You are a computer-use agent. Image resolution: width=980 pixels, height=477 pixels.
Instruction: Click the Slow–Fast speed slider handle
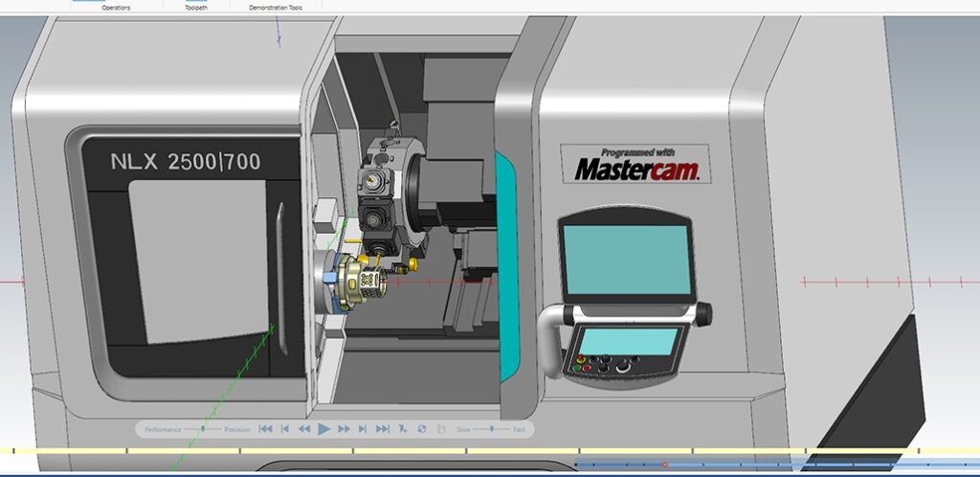pyautogui.click(x=492, y=429)
